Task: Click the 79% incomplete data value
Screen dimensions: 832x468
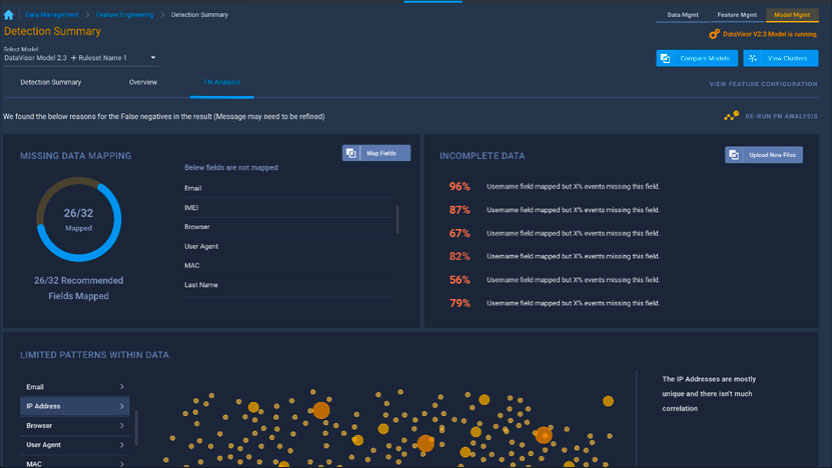Action: pos(460,303)
